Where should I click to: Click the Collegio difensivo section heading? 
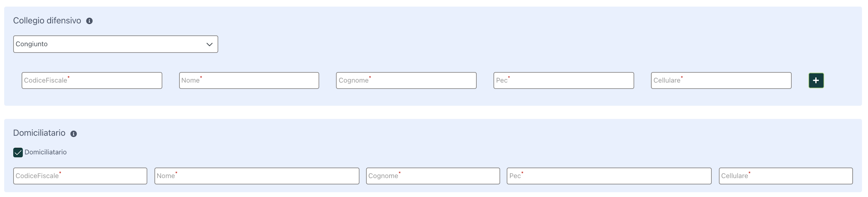click(47, 21)
